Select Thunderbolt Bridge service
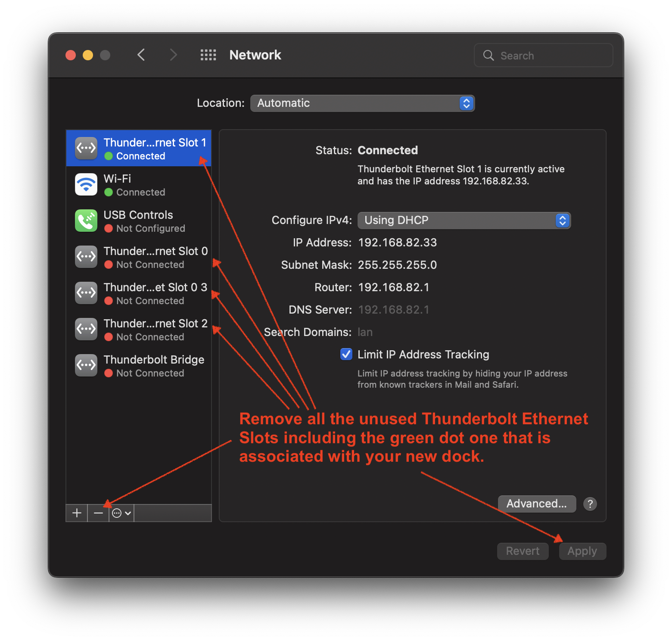 (139, 365)
